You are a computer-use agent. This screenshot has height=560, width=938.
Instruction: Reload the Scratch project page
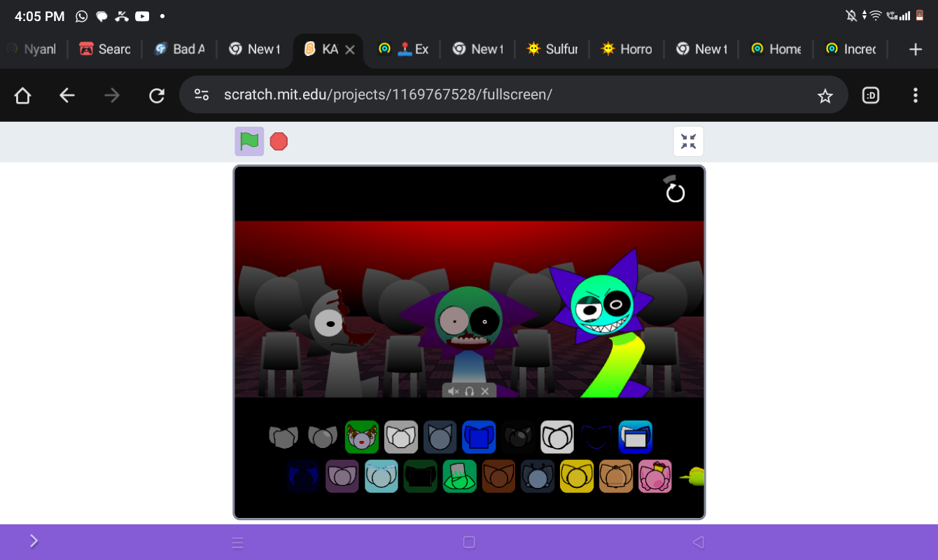pyautogui.click(x=157, y=96)
